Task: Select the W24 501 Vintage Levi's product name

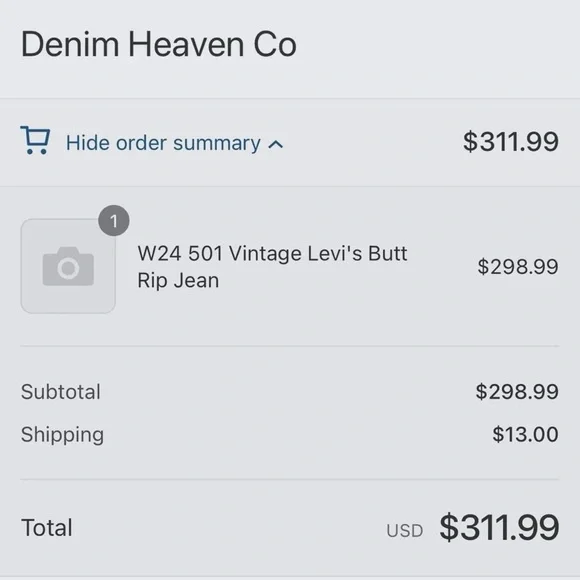Action: 272,267
